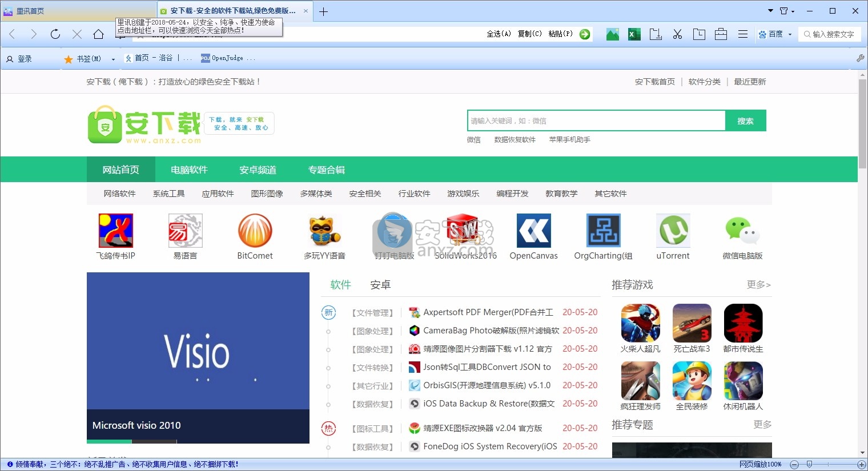Click the OpenCanvas app icon
The image size is (868, 471).
(534, 231)
